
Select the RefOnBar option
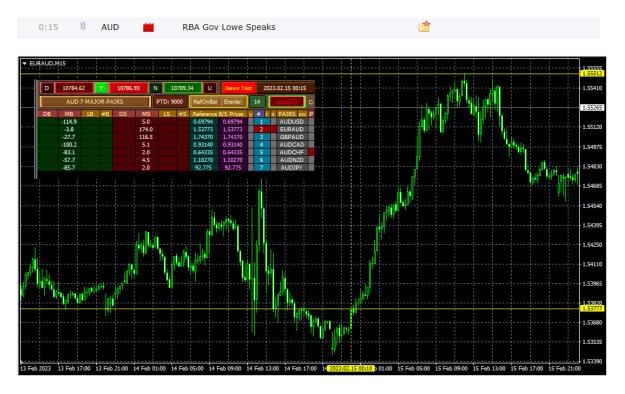(x=205, y=102)
